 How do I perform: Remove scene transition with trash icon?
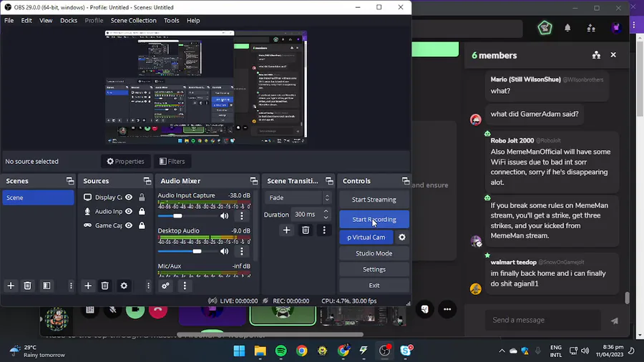(x=305, y=230)
